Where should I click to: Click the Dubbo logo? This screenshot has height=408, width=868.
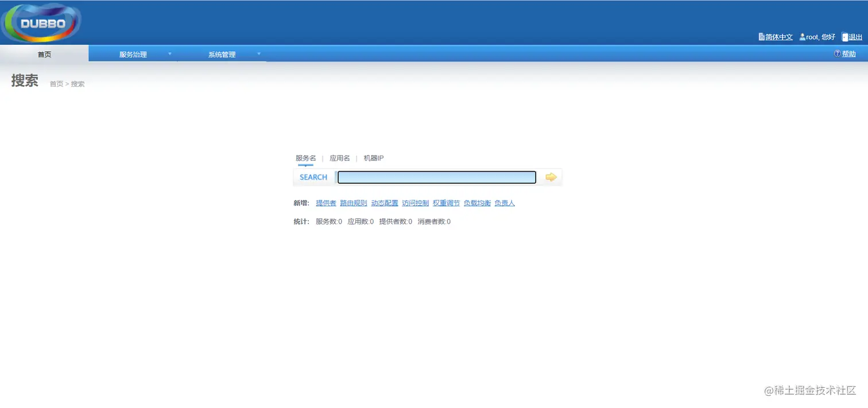(42, 23)
